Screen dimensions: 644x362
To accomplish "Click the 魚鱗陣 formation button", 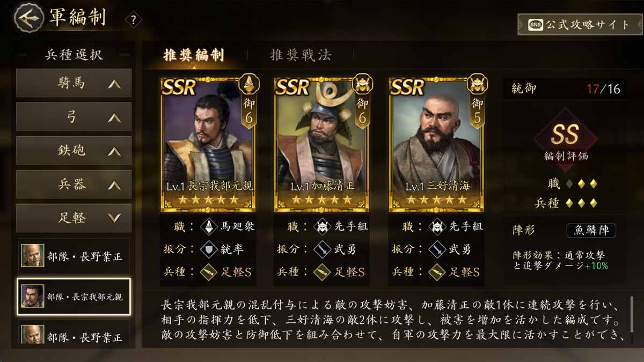I will click(x=591, y=231).
